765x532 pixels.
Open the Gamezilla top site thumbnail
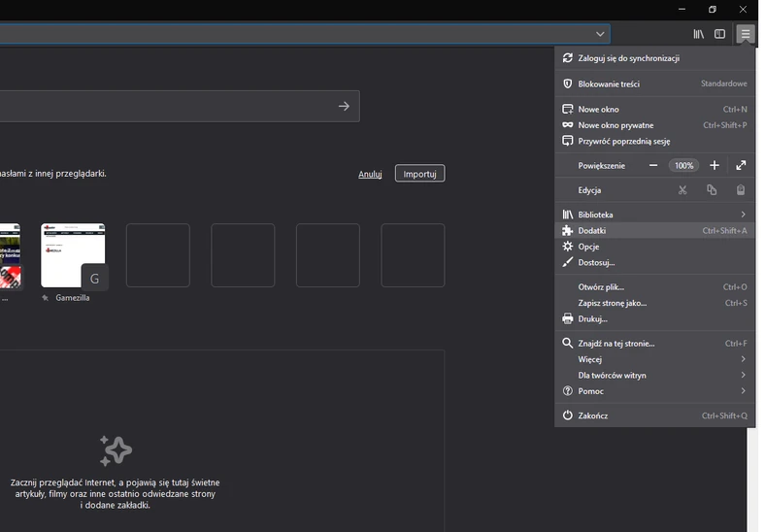[73, 256]
